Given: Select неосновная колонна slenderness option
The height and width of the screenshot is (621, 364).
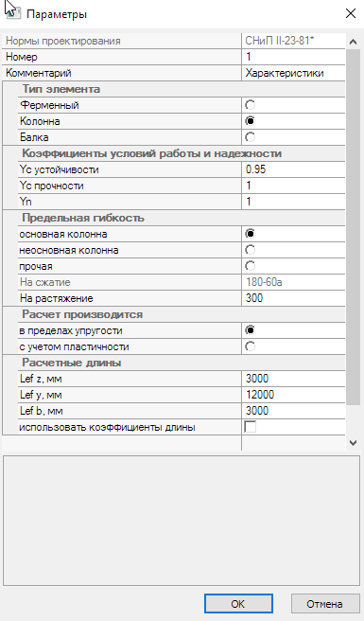Looking at the screenshot, I should [x=250, y=250].
